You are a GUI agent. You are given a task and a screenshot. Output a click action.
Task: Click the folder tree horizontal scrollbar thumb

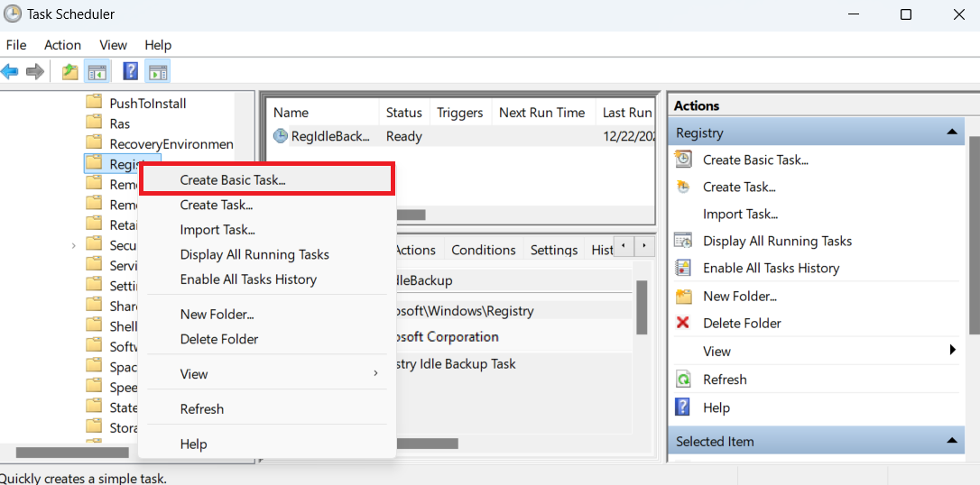[x=72, y=452]
